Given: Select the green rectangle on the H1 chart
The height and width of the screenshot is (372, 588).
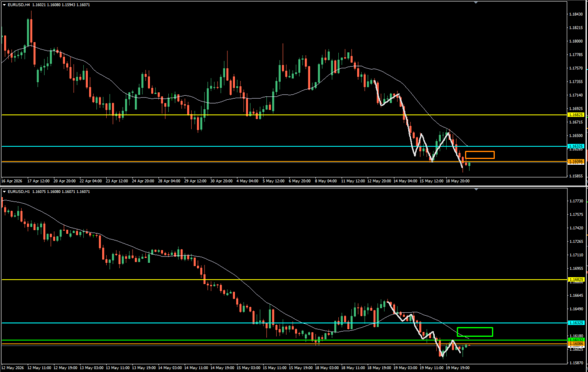Looking at the screenshot, I should (475, 332).
